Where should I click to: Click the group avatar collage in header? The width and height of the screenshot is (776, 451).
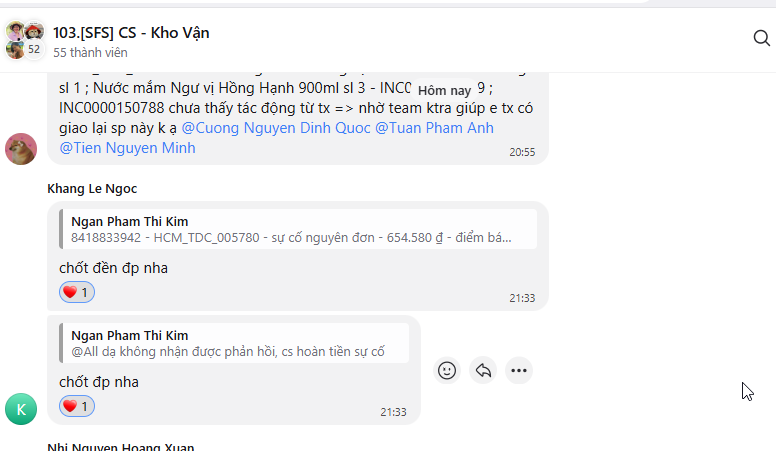[x=25, y=40]
